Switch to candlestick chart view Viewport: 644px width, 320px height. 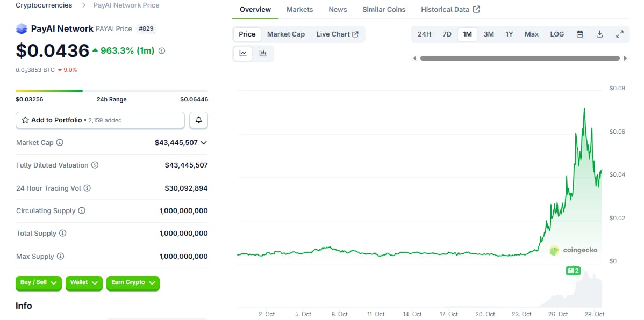coord(263,53)
